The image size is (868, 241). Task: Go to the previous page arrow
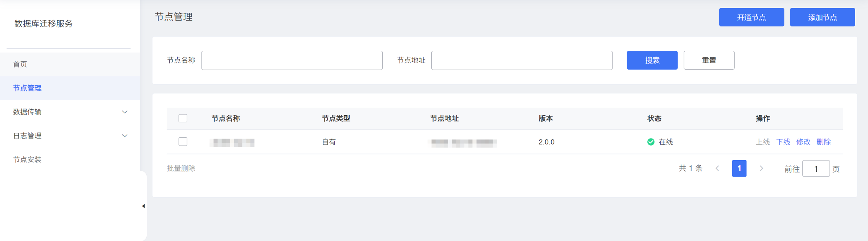click(x=717, y=168)
